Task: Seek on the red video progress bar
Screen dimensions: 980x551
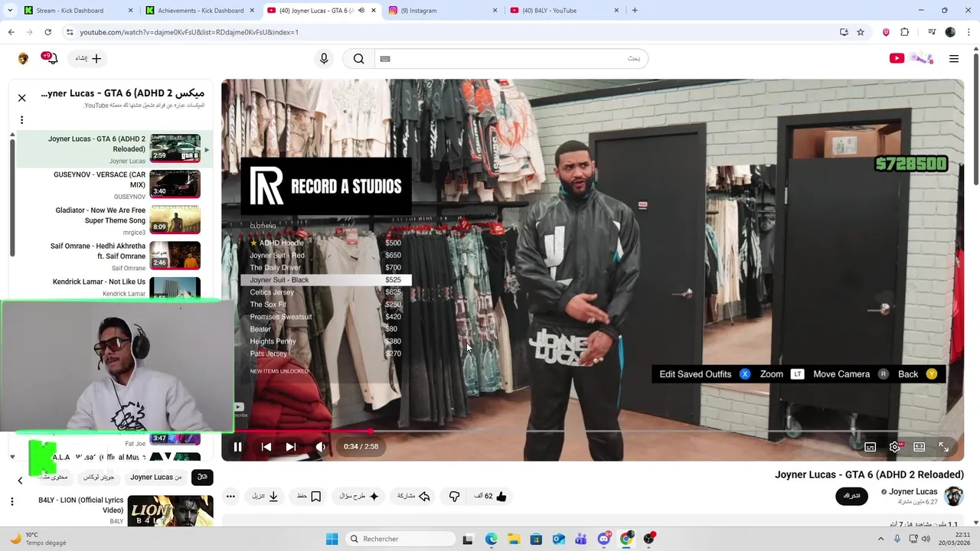Action: click(x=593, y=432)
